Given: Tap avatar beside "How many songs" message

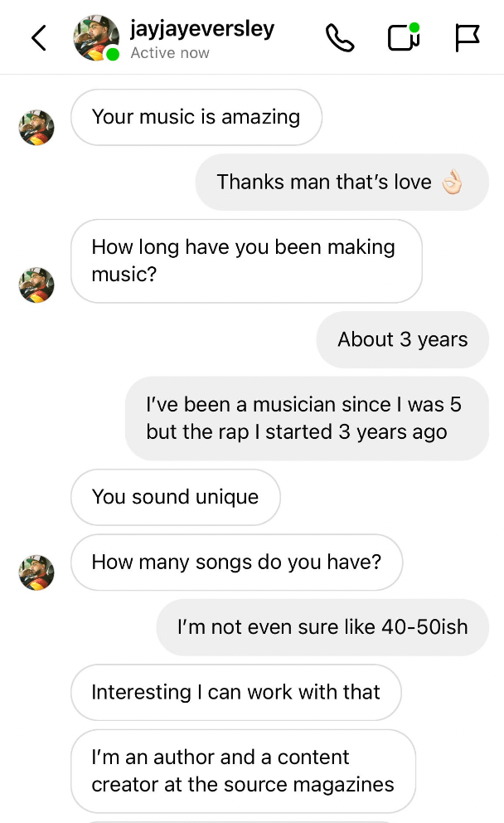Looking at the screenshot, I should coord(36,572).
